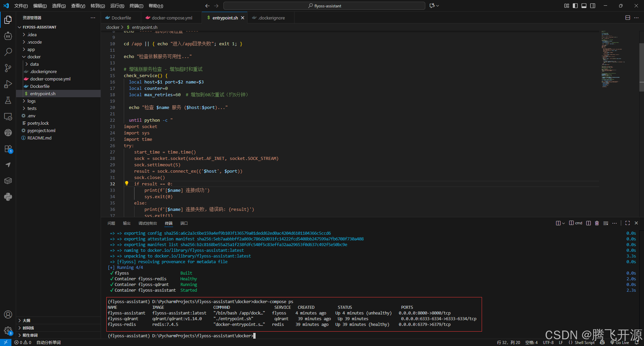Viewport: 644px width, 346px height.
Task: Open the 文件(F) menu
Action: point(21,6)
